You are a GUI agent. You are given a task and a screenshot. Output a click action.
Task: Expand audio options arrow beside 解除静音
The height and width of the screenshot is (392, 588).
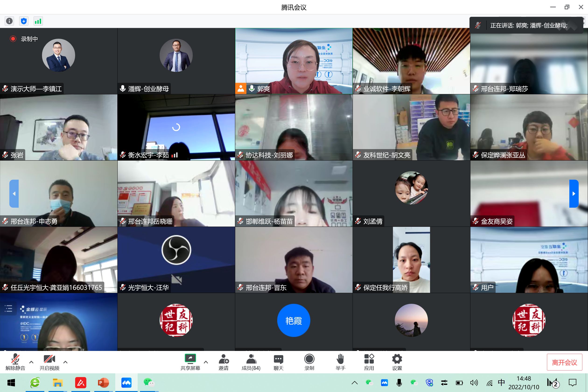tap(31, 362)
